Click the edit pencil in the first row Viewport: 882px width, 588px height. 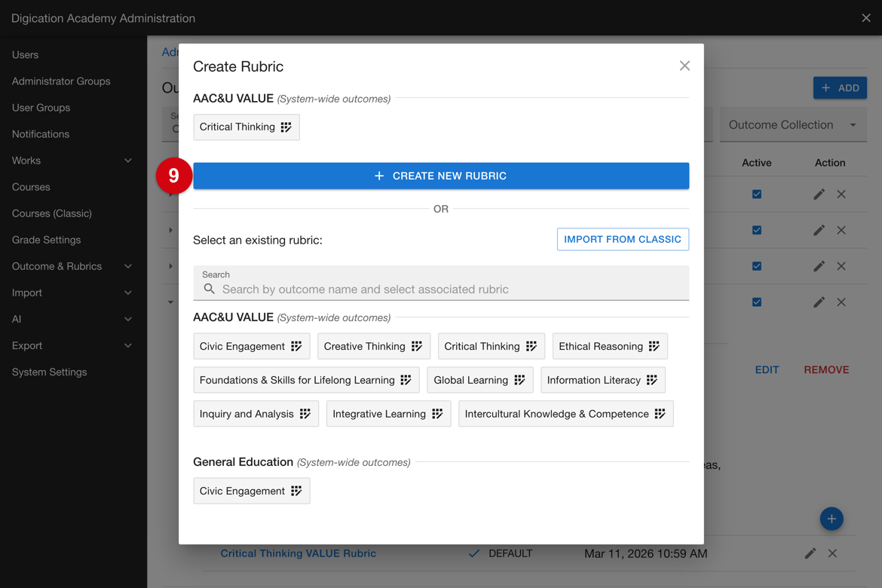[819, 194]
